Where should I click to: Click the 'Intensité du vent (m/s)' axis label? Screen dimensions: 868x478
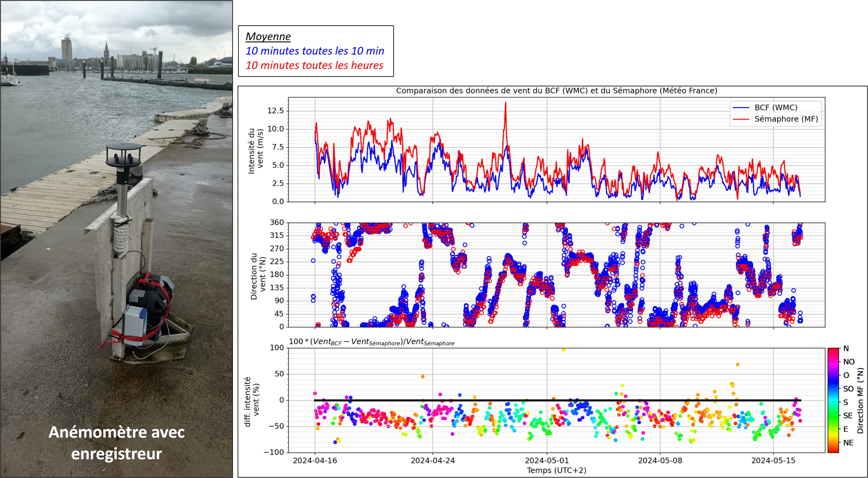coord(256,151)
